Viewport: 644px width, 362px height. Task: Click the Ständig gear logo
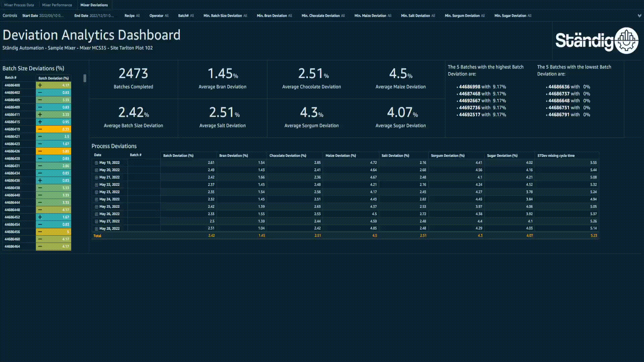(626, 41)
